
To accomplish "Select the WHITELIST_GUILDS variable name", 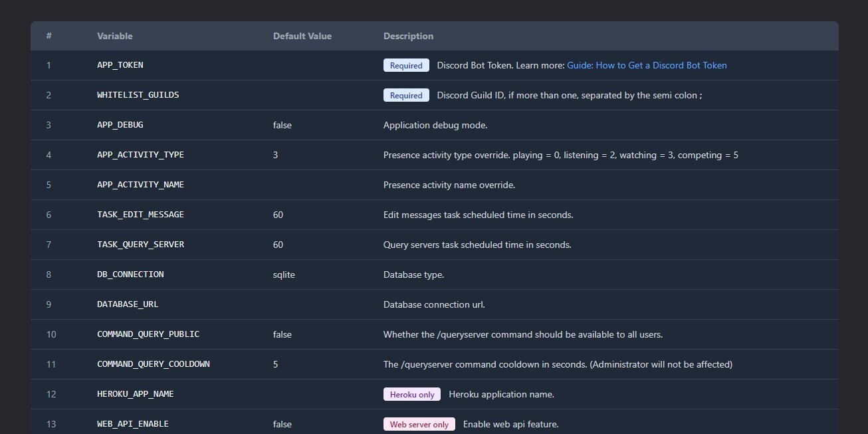I will tap(138, 95).
